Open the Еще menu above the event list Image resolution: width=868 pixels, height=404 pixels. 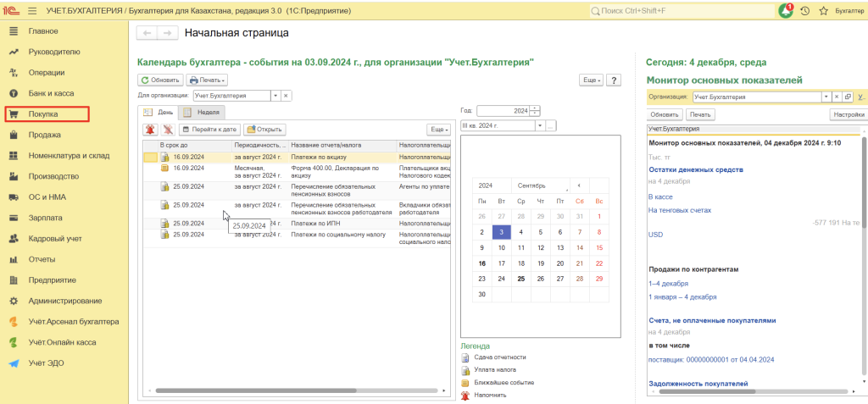[x=438, y=130]
